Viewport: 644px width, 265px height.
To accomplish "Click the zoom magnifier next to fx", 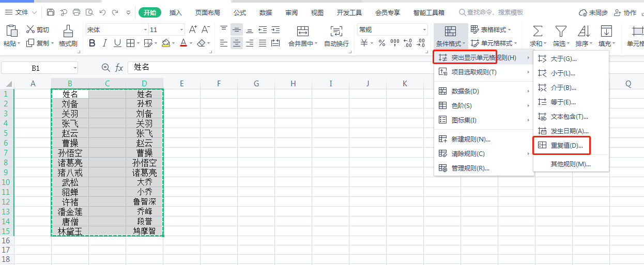I will coord(106,67).
